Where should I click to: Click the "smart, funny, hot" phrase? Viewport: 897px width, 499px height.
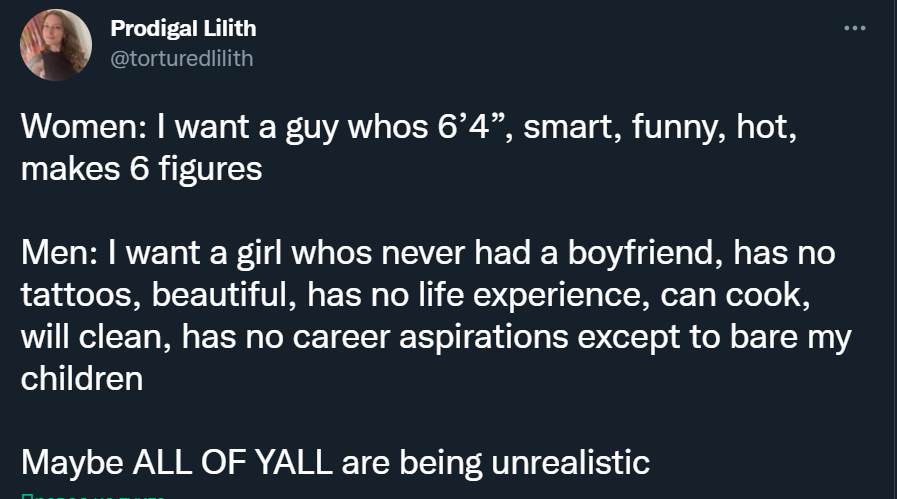pos(660,126)
